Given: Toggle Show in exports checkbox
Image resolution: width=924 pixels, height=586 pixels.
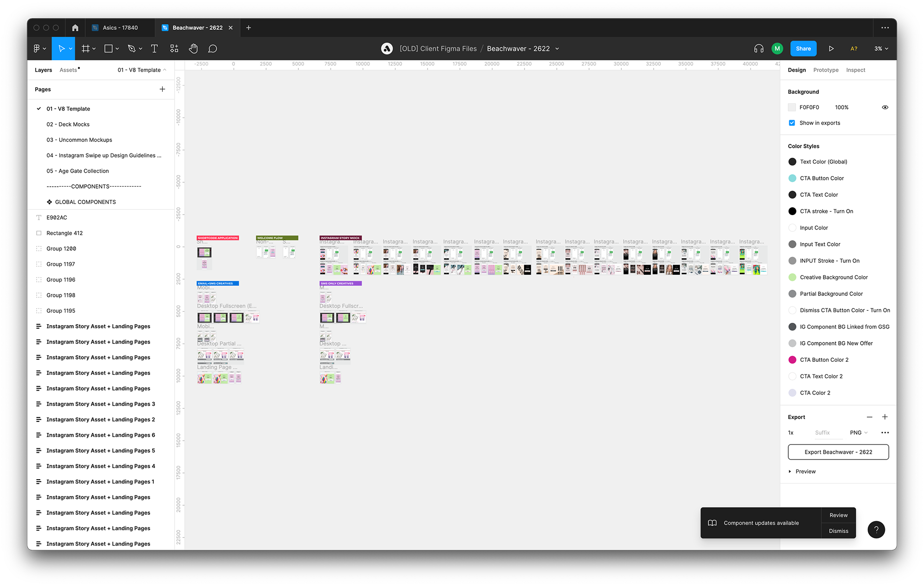Looking at the screenshot, I should coord(792,123).
